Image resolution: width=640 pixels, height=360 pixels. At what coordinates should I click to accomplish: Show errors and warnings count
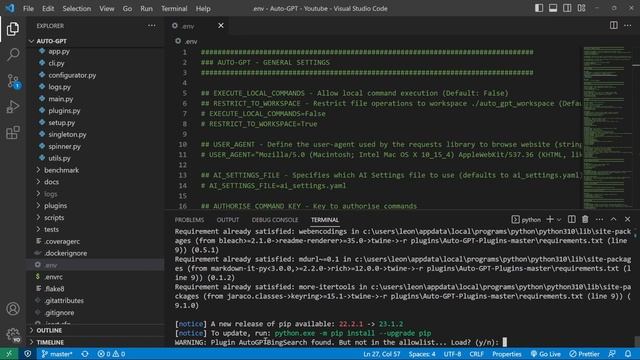[111, 354]
